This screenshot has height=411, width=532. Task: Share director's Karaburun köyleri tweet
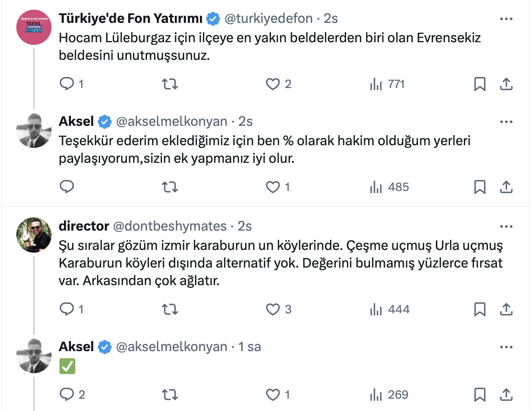(x=506, y=309)
